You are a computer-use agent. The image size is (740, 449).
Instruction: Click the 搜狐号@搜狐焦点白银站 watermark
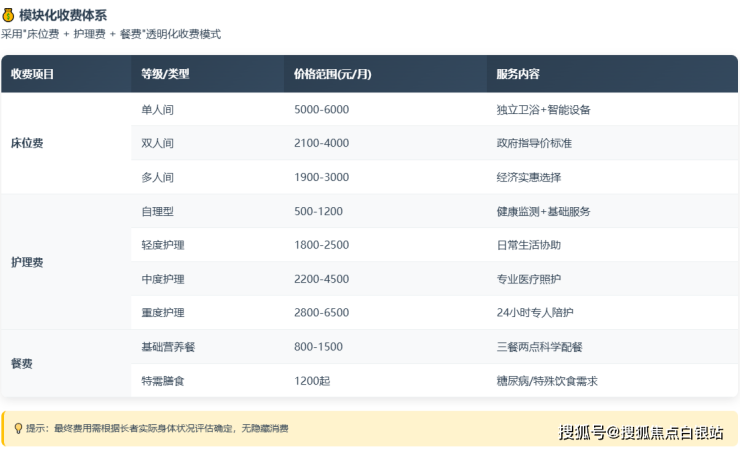coord(641,432)
